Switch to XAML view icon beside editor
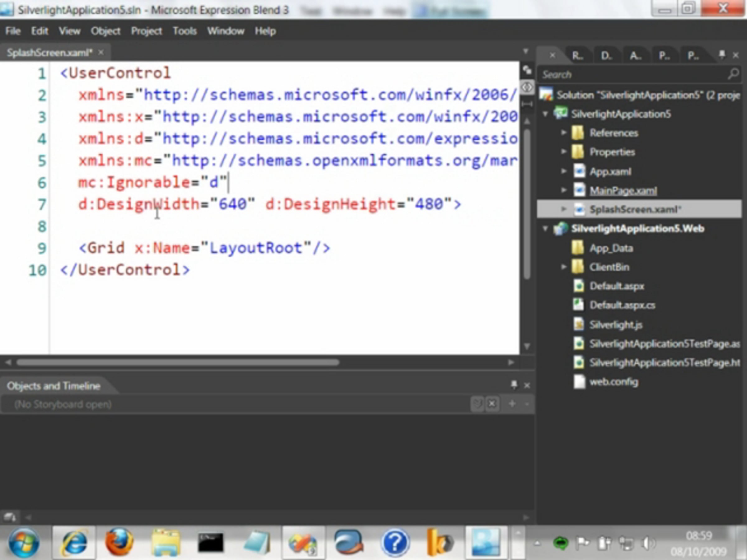This screenshot has width=747, height=560. (x=527, y=87)
